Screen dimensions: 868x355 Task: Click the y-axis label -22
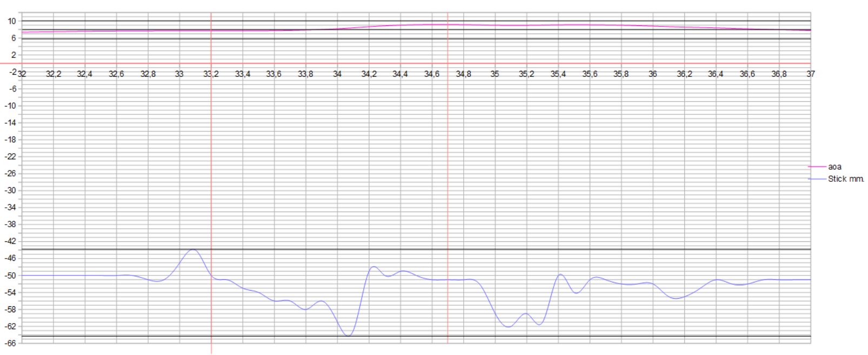pos(11,156)
